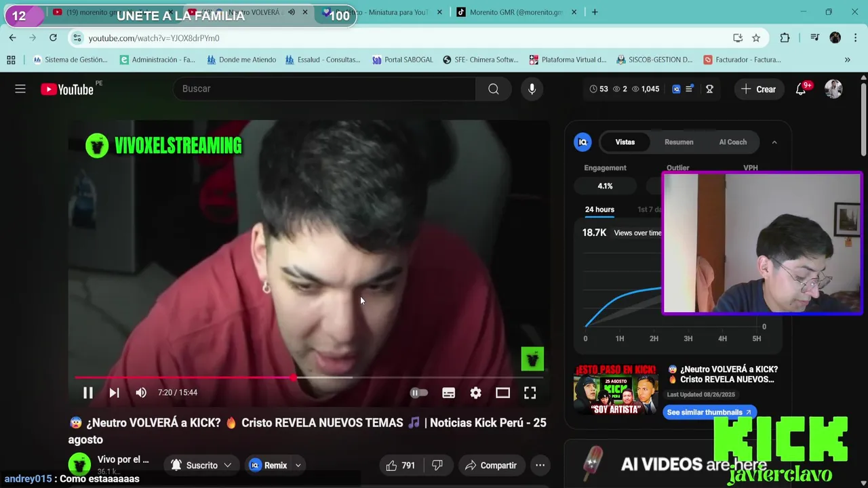Click the 4.1% engagement value
Viewport: 868px width, 488px height.
tap(605, 186)
